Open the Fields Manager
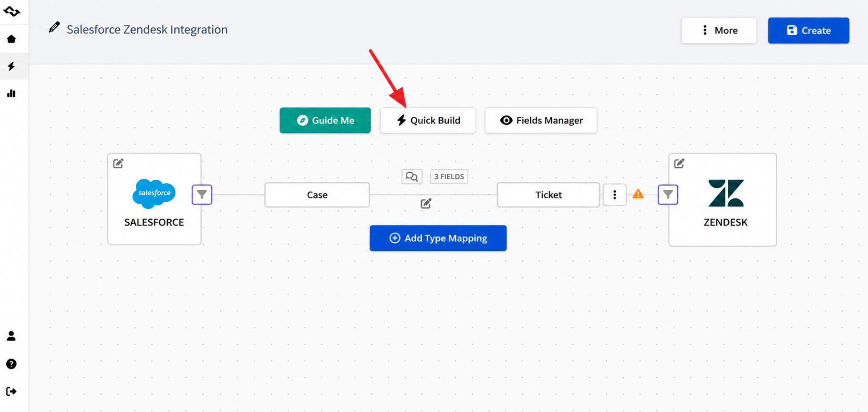Viewport: 868px width, 412px height. (541, 120)
